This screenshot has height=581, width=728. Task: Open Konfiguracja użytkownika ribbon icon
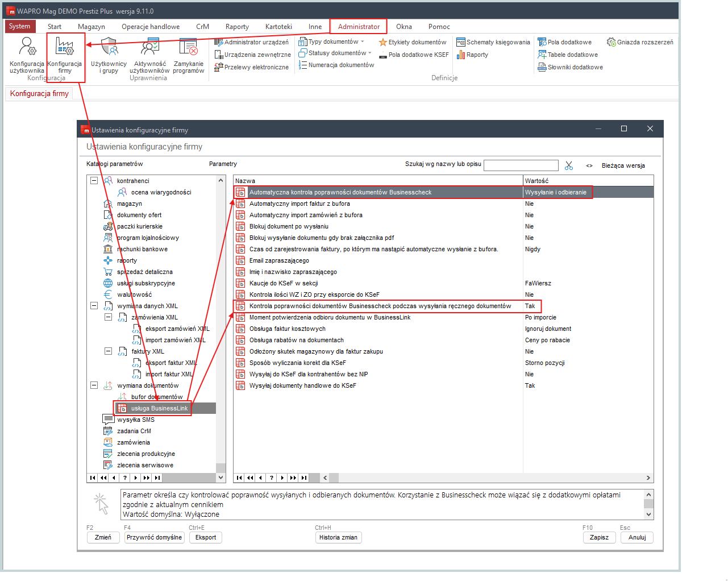(27, 56)
